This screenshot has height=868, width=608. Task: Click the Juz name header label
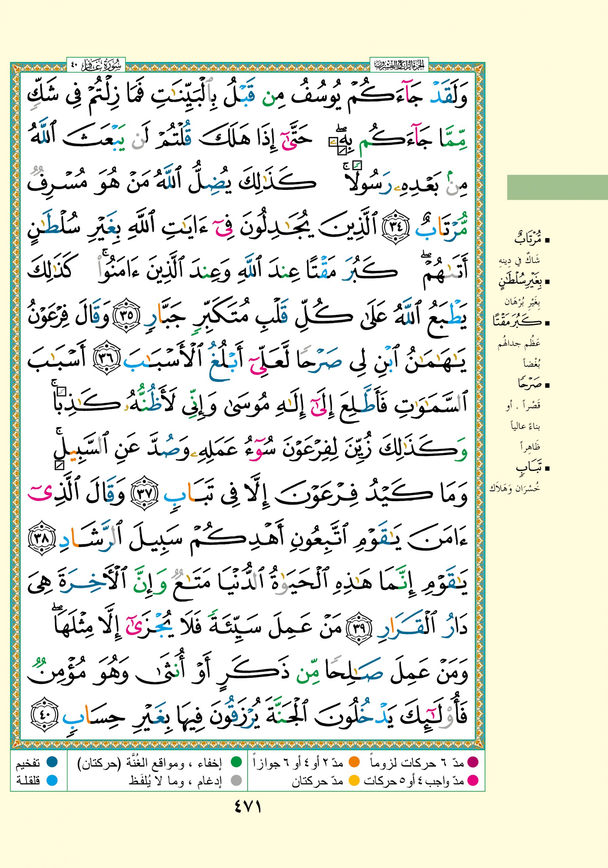point(399,65)
